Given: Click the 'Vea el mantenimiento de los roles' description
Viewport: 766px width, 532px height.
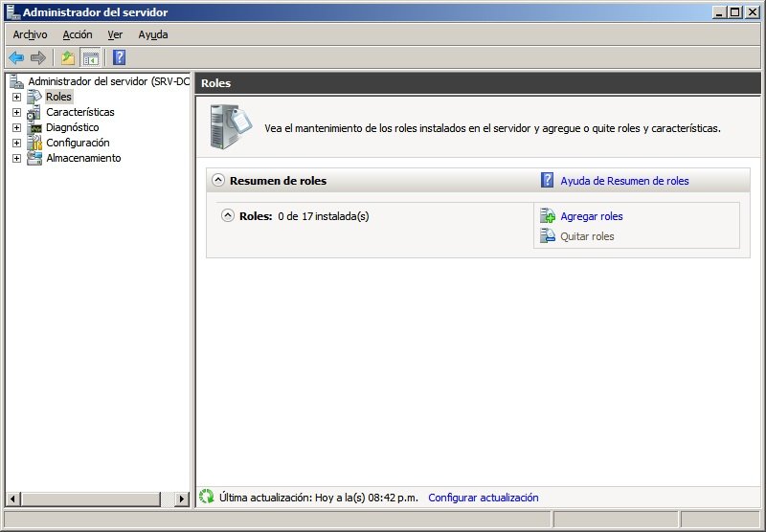Looking at the screenshot, I should pyautogui.click(x=492, y=128).
